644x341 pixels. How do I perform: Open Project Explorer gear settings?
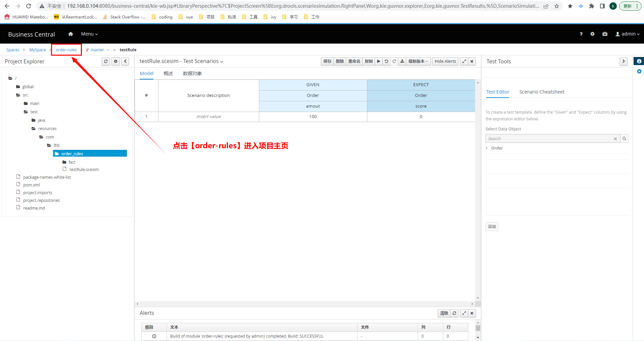click(116, 61)
